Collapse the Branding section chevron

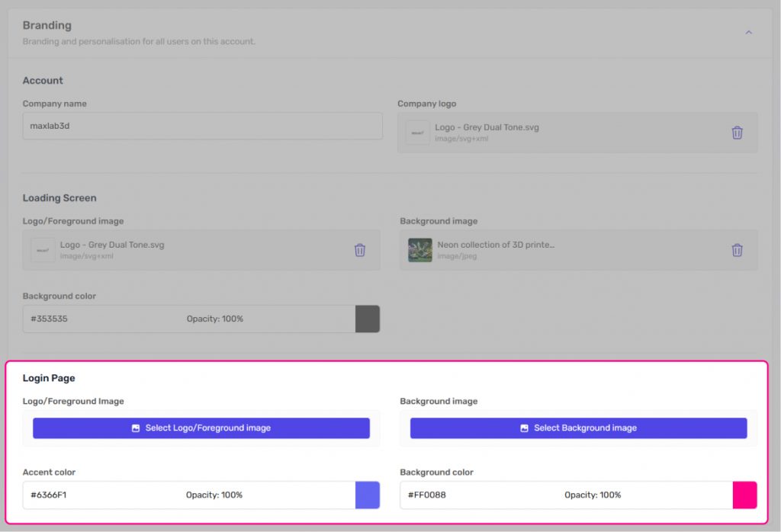pos(748,33)
